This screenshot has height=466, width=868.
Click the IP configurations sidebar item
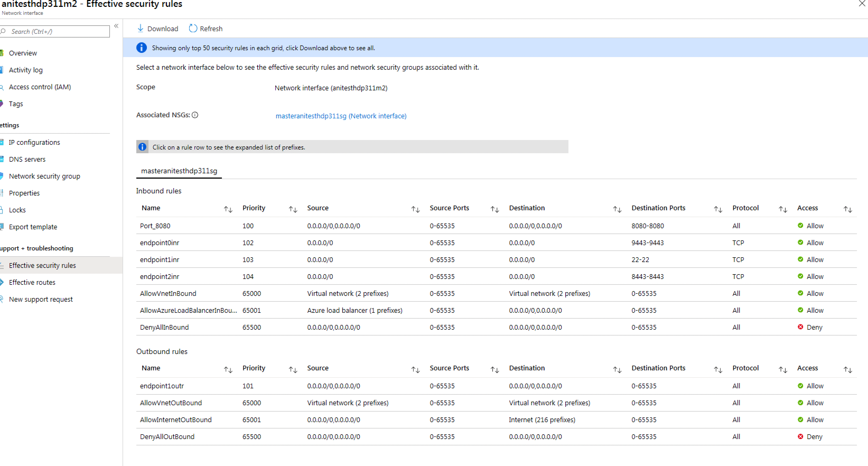pos(35,142)
